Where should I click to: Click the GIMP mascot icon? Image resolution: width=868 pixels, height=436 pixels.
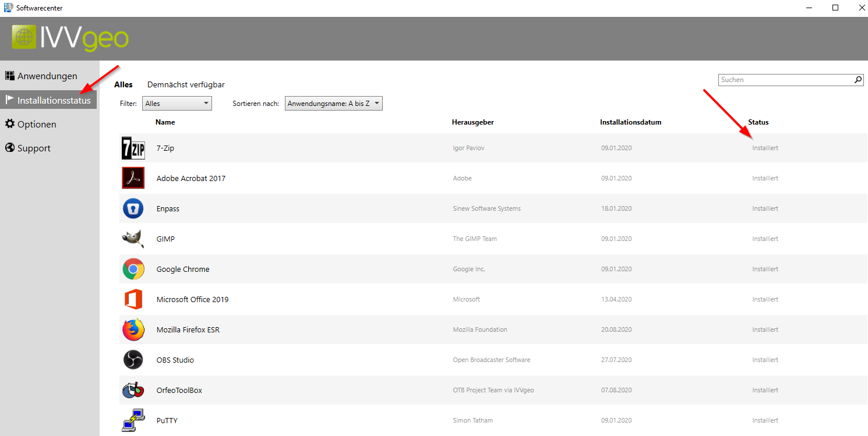(x=133, y=239)
